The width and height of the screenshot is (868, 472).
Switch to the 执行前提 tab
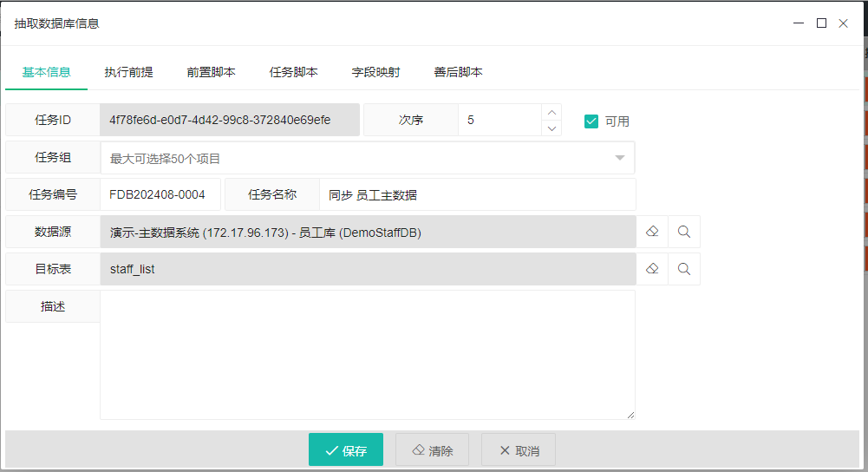129,72
